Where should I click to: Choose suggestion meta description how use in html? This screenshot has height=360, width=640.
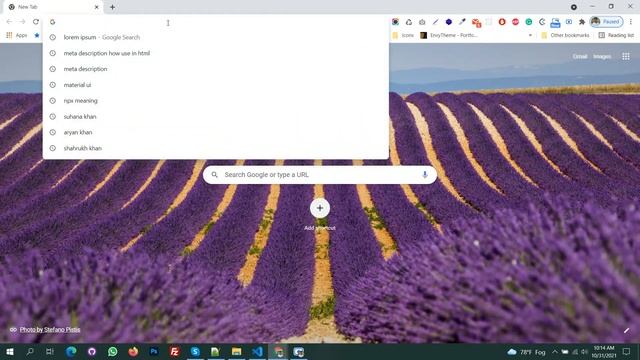point(216,53)
